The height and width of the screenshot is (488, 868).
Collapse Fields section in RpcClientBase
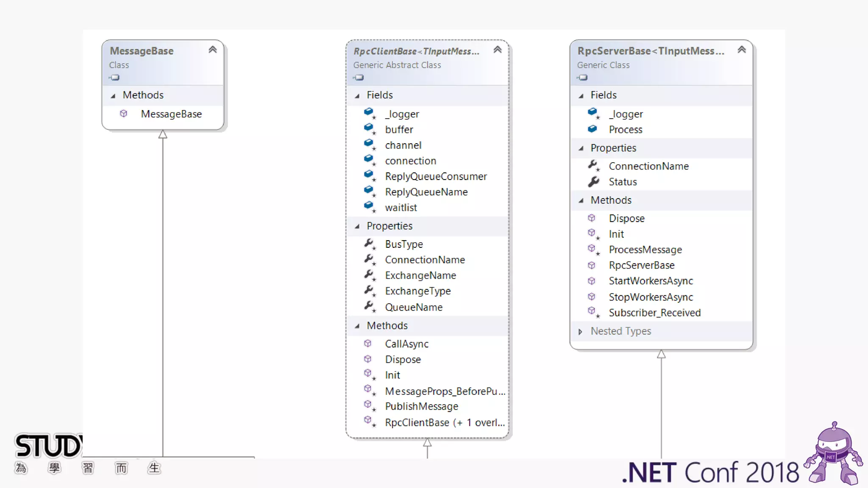tap(357, 96)
